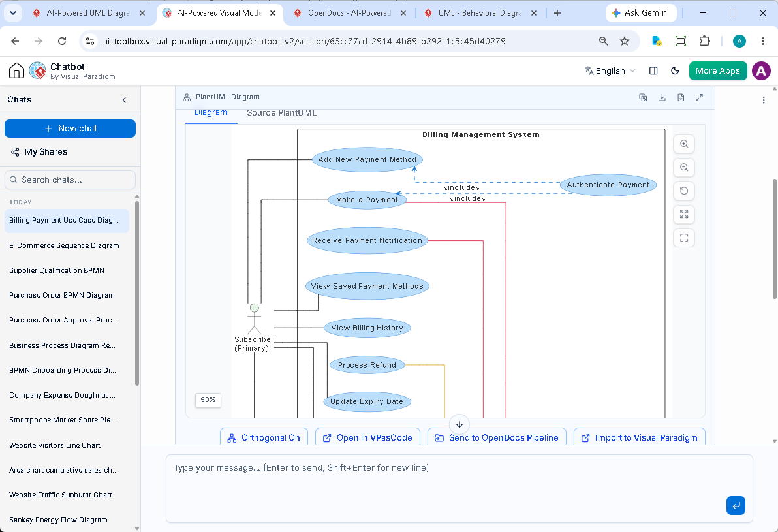Open a new browser tab
The height and width of the screenshot is (532, 778).
point(557,14)
